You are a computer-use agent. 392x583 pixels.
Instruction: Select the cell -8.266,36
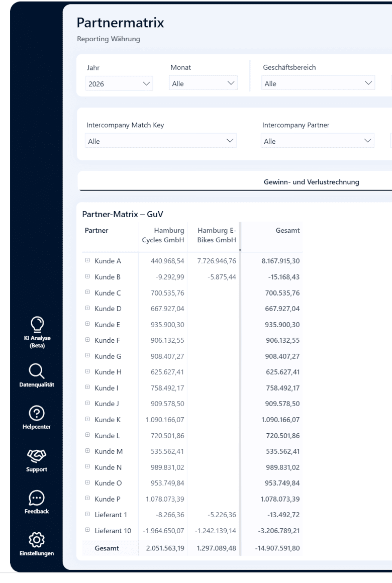[170, 515]
